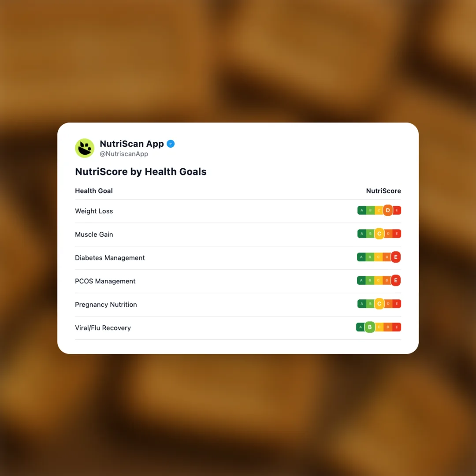Open the @NutriscanApp handle link
Screen dimensions: 476x476
[x=124, y=154]
